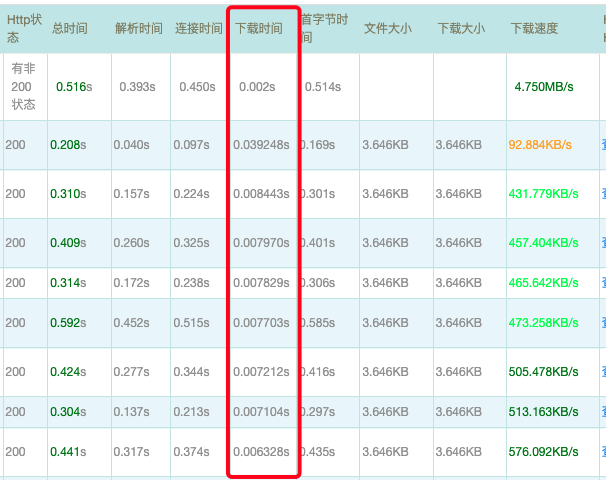Click the 首字节时间 column header

pyautogui.click(x=325, y=29)
